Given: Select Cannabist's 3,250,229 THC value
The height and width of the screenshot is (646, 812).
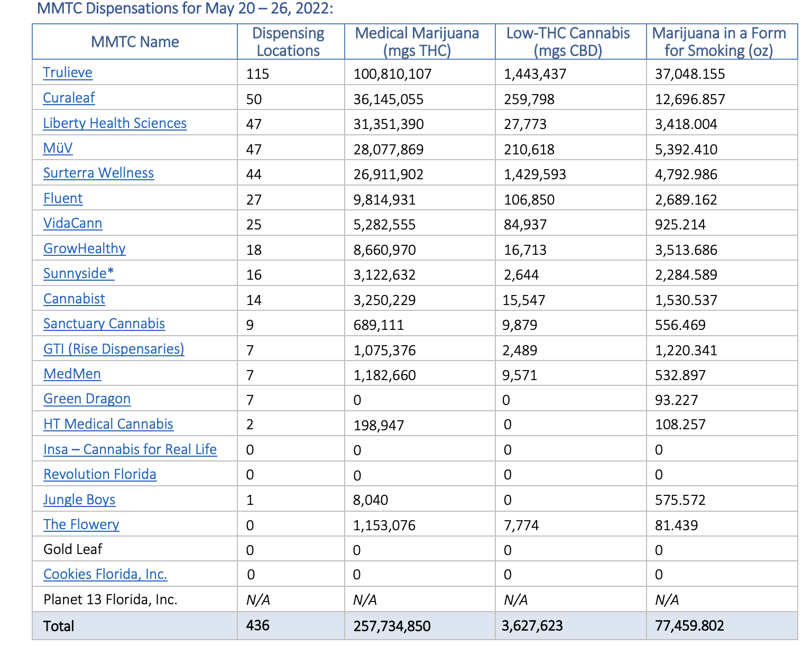Looking at the screenshot, I should pyautogui.click(x=385, y=300).
